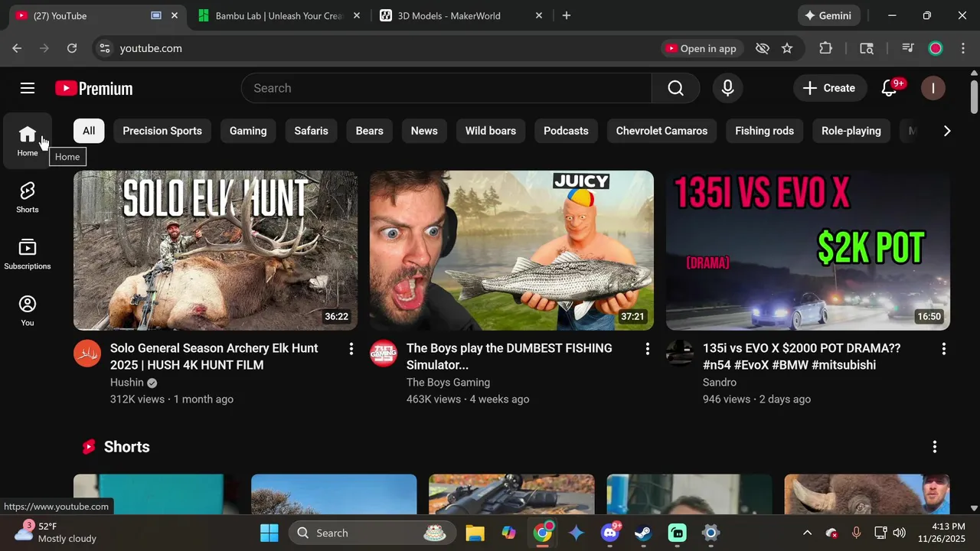Open more options for 135i vs EVO X video
Image resolution: width=980 pixels, height=551 pixels.
click(x=944, y=349)
